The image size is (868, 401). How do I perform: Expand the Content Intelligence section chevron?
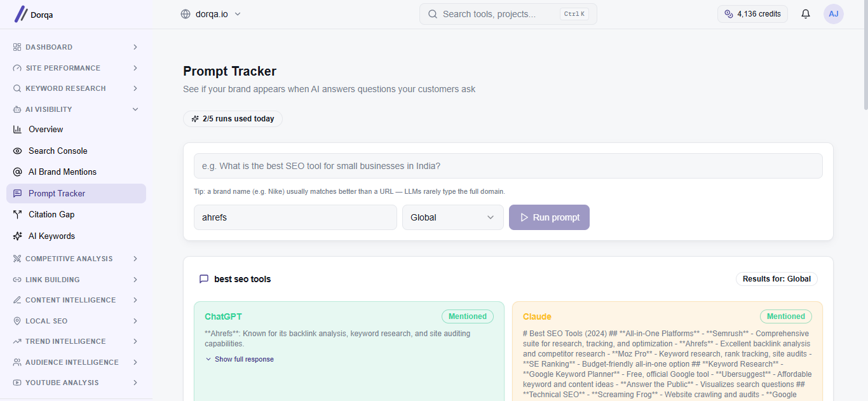pyautogui.click(x=135, y=300)
